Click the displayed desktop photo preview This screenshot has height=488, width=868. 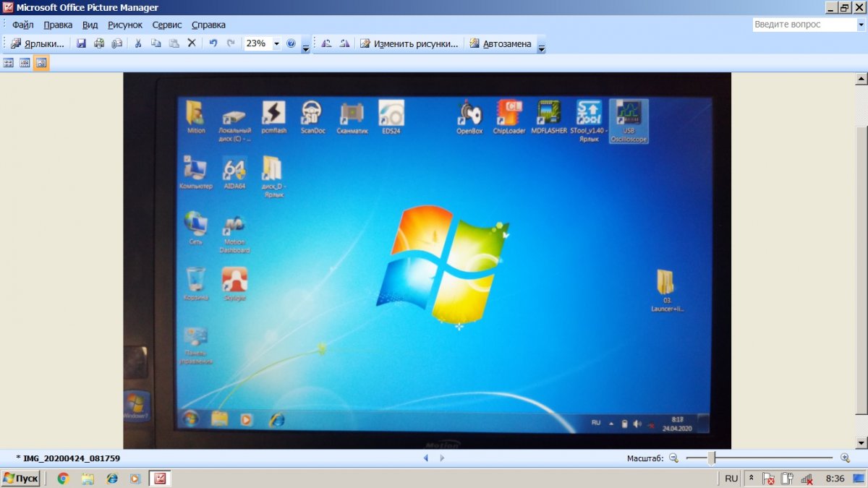(427, 261)
